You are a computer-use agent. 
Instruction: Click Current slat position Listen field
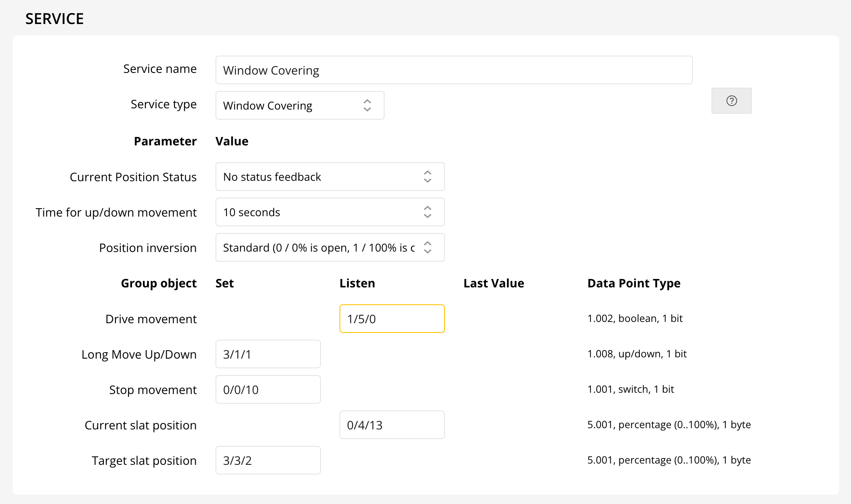(392, 425)
